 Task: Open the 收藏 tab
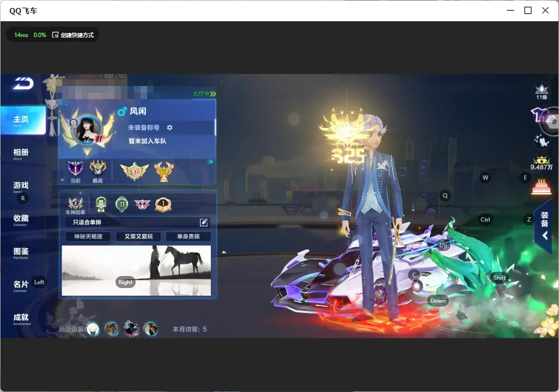pos(21,219)
